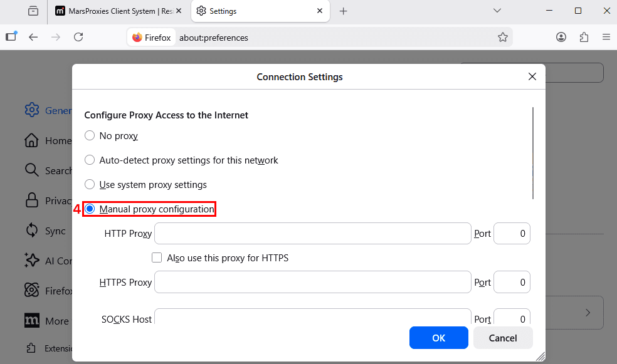Image resolution: width=617 pixels, height=364 pixels.
Task: Click the HTTP Proxy Port field
Action: [x=512, y=234]
